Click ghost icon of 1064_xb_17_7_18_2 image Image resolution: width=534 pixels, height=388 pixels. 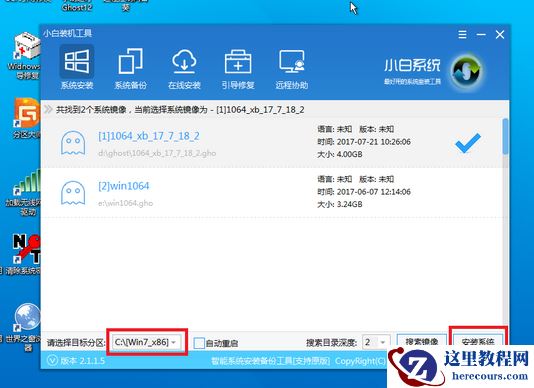pos(73,143)
